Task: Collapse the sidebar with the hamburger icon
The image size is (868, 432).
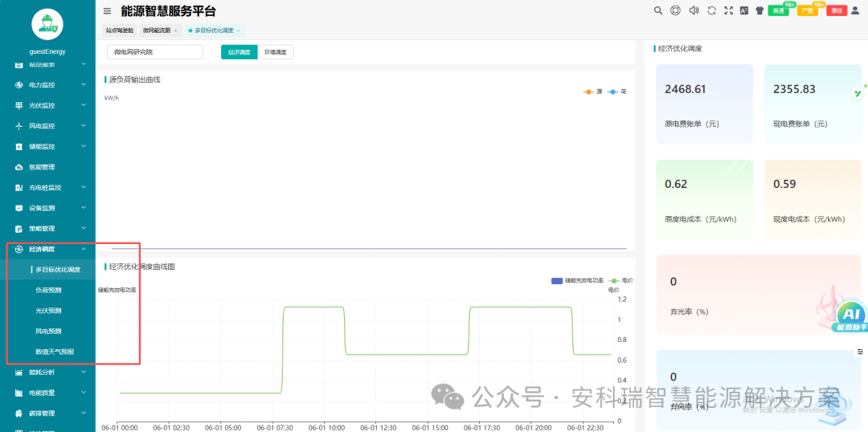Action: click(x=108, y=10)
